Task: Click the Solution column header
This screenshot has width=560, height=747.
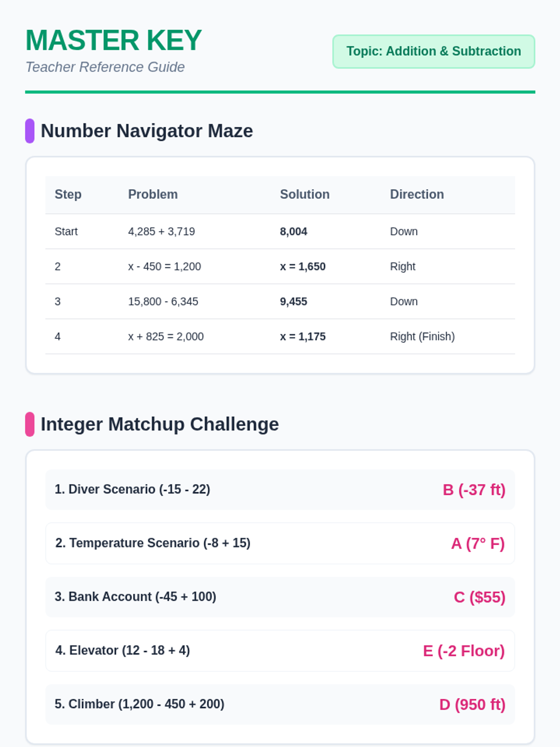Action: [305, 194]
